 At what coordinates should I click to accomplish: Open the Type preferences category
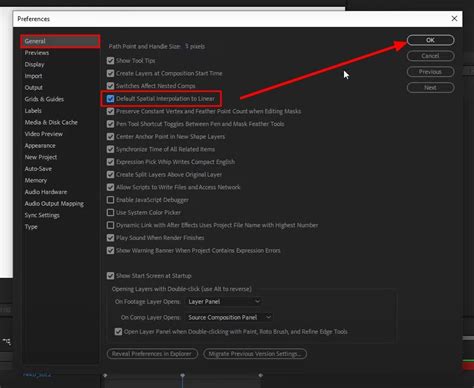point(31,227)
